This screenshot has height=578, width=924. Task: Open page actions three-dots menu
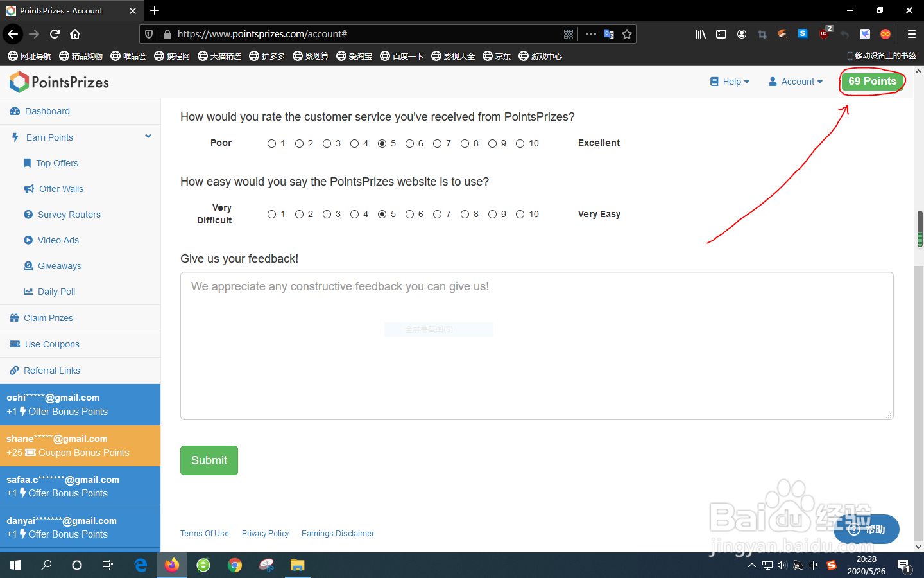[591, 34]
